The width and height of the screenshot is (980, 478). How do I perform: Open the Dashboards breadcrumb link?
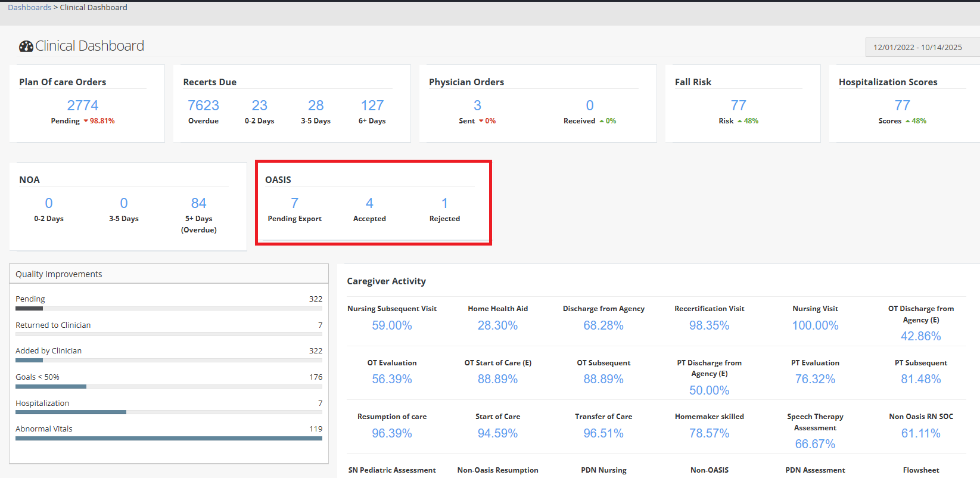[29, 8]
